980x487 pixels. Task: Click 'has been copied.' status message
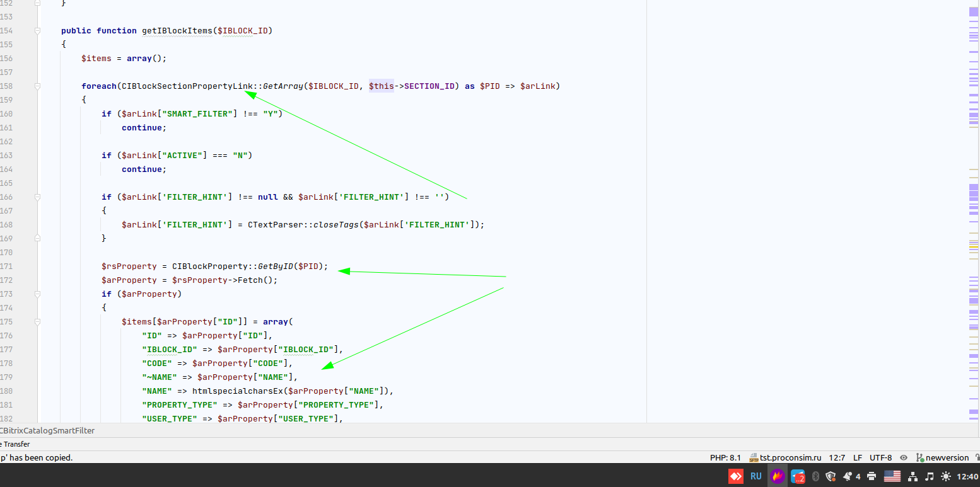40,458
